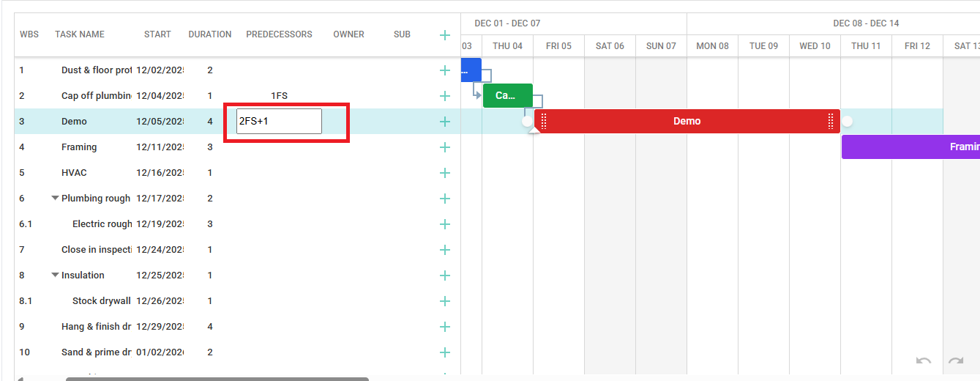Click the plus icon in the Demo row
Image resolution: width=980 pixels, height=381 pixels.
point(444,122)
